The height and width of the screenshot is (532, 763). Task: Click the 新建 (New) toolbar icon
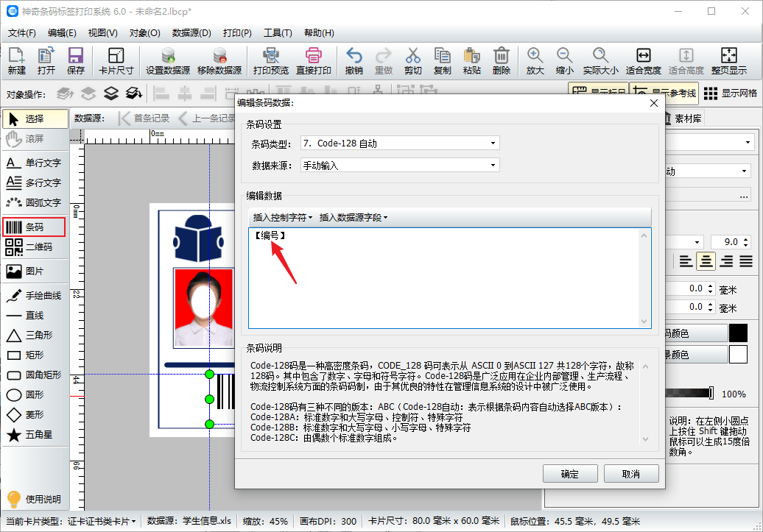tap(16, 60)
